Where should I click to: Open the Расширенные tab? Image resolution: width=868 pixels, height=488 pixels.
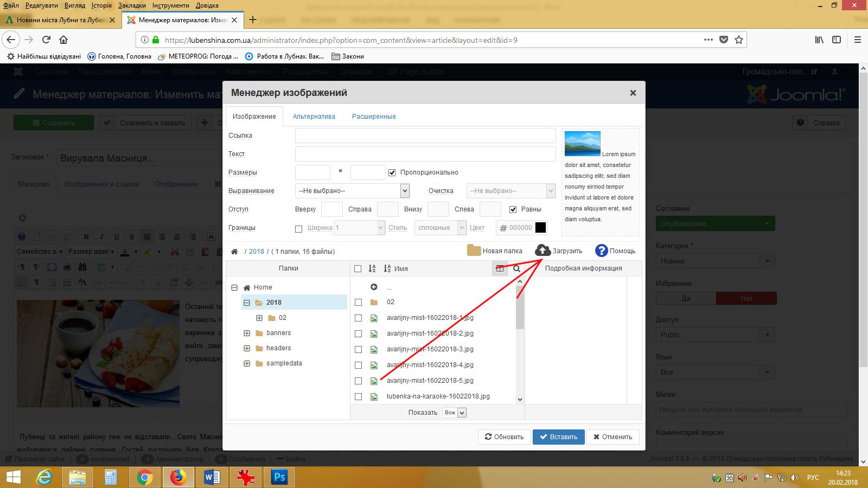tap(374, 117)
